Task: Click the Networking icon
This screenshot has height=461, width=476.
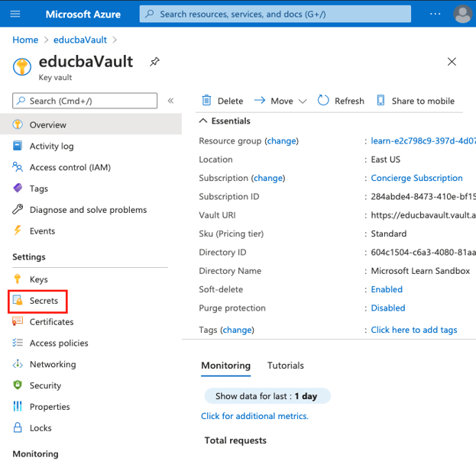Action: point(18,364)
